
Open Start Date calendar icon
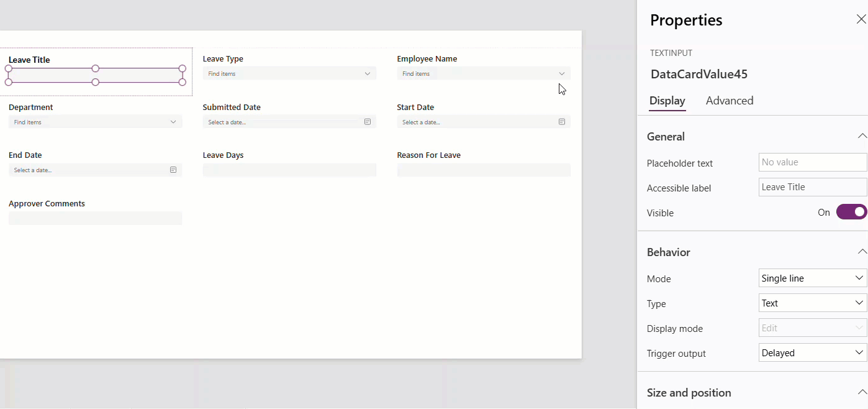click(x=562, y=122)
